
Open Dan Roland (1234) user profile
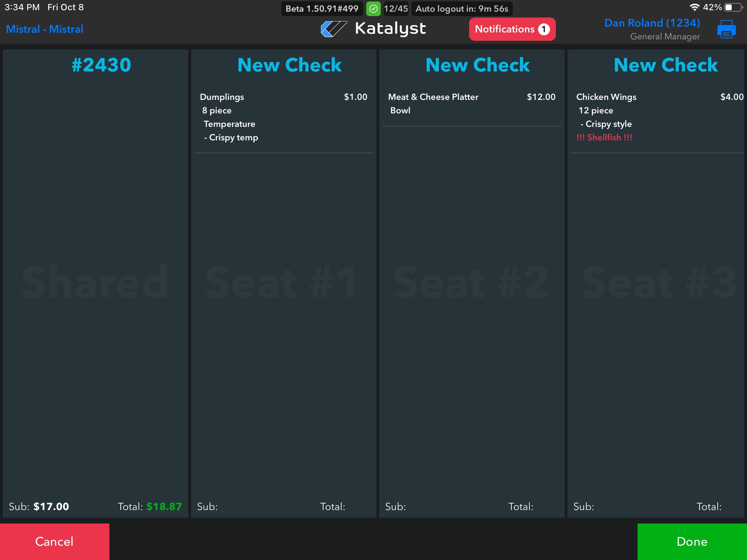(652, 23)
